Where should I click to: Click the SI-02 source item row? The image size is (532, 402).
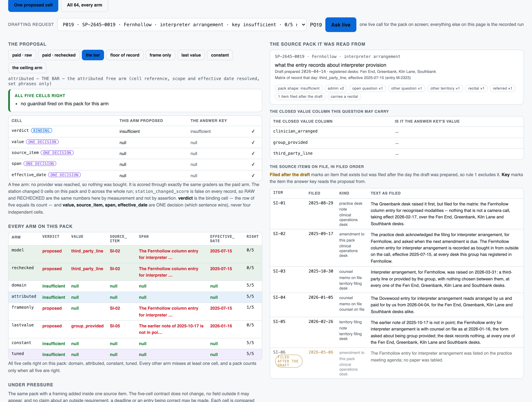click(x=397, y=248)
